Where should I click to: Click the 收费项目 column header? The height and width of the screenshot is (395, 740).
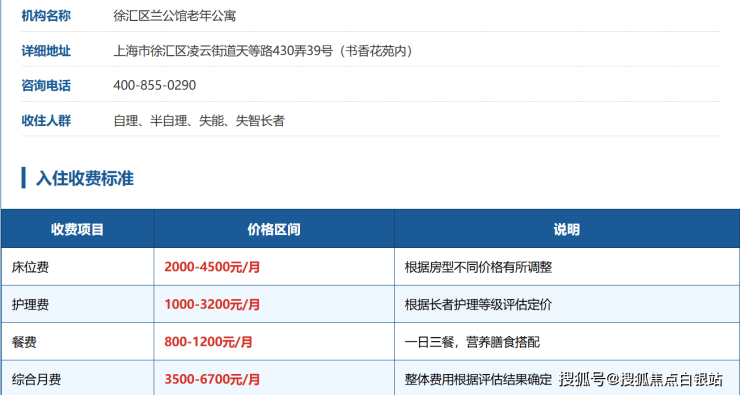77,229
